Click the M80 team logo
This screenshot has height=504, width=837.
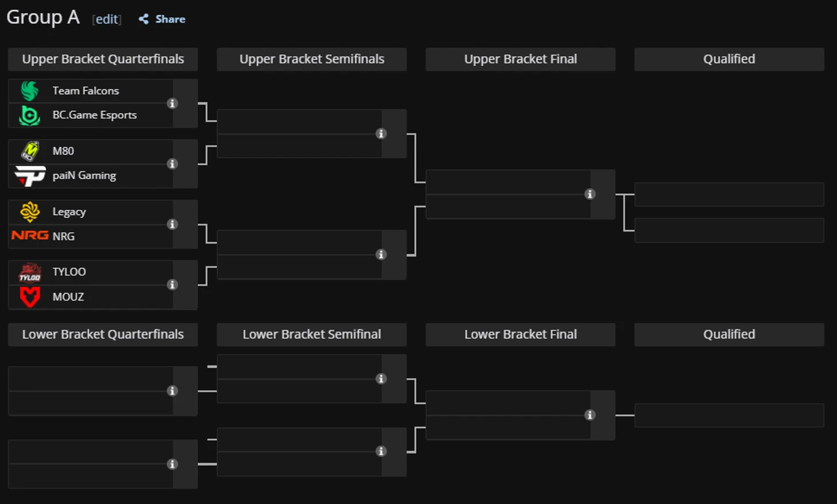(x=30, y=151)
